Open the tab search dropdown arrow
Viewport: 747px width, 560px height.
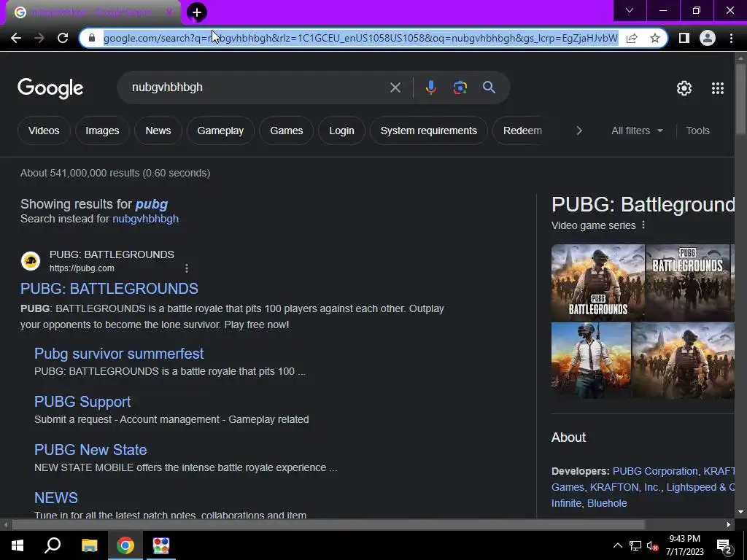[630, 10]
